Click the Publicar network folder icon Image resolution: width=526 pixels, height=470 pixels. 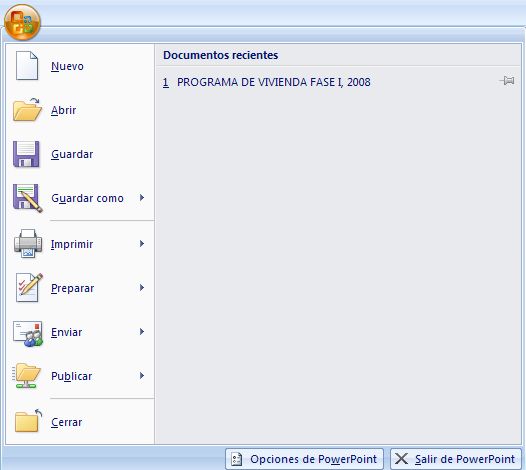point(27,375)
